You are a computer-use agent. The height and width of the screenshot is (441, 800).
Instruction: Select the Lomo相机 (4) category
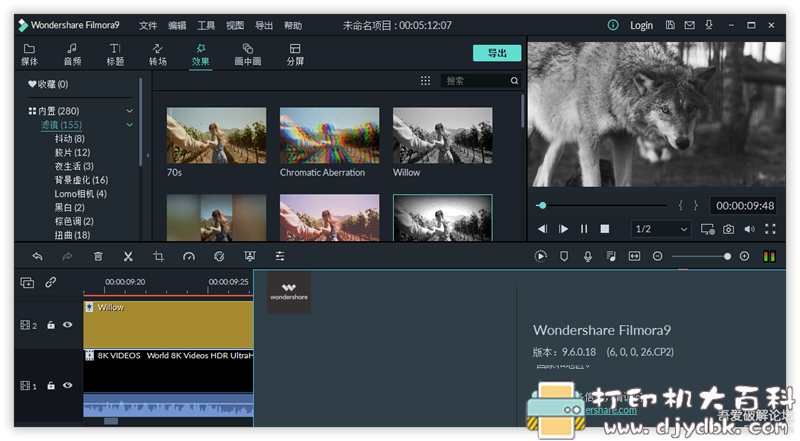[x=81, y=194]
